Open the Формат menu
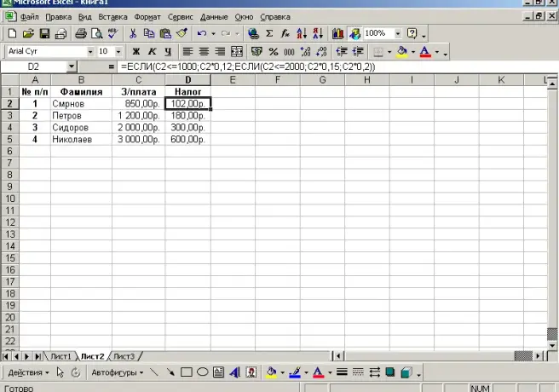The height and width of the screenshot is (392, 559). pos(147,16)
